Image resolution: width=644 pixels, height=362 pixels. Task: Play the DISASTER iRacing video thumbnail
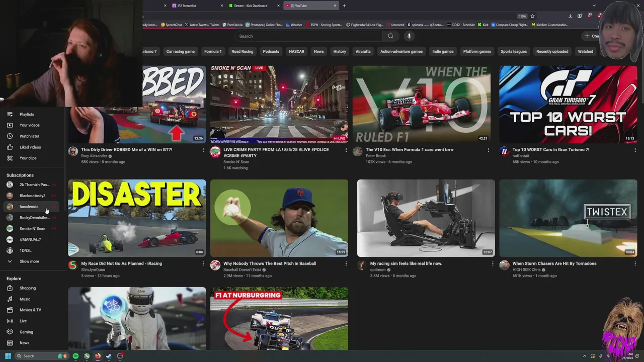[137, 218]
